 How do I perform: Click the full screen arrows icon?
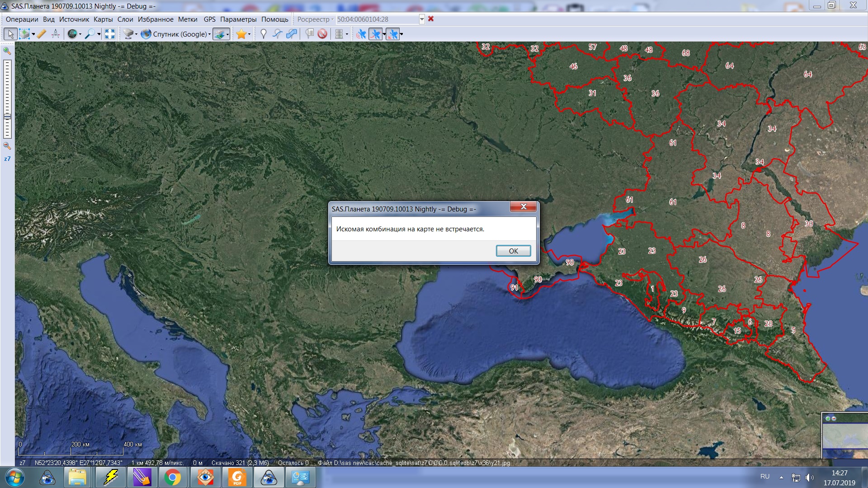coord(109,34)
